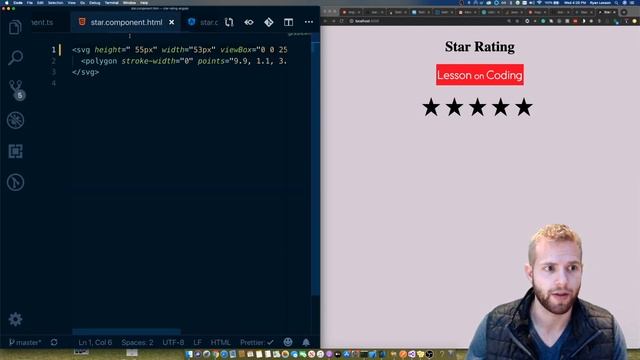The width and height of the screenshot is (640, 360).
Task: Click the Prettier status bar item
Action: (256, 342)
